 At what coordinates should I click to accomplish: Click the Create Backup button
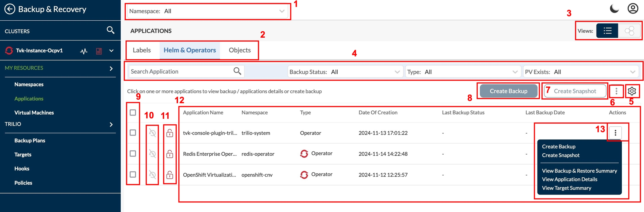tap(508, 91)
